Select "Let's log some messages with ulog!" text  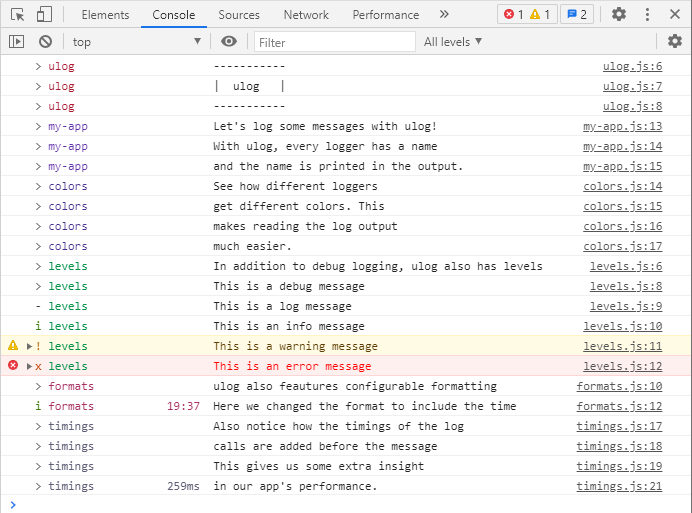point(325,126)
